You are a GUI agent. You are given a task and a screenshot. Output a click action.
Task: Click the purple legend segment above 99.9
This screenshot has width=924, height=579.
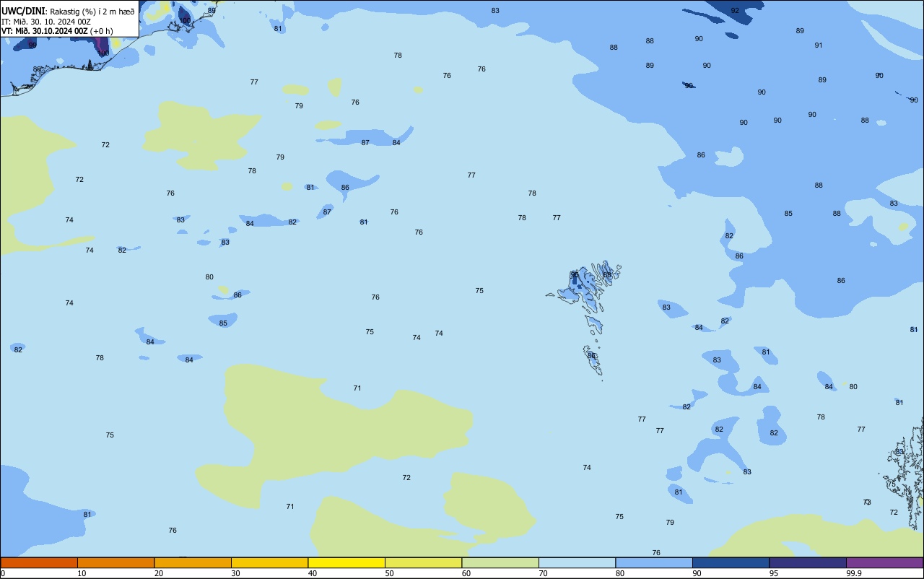885,562
